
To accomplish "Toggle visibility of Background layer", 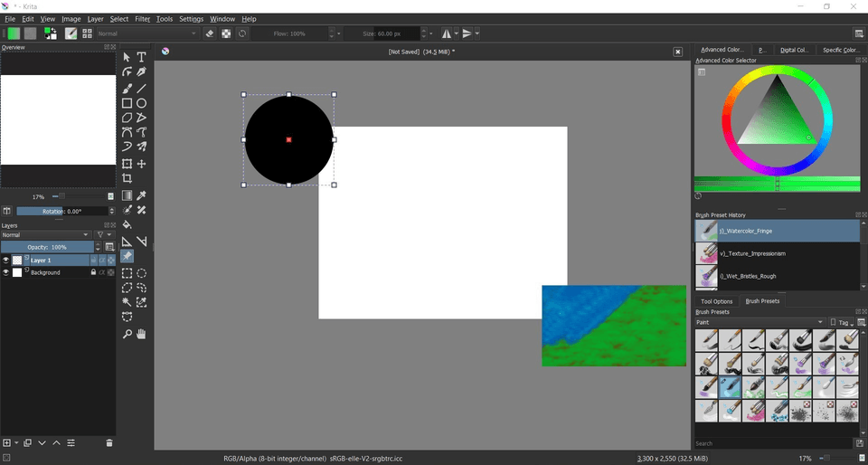I will (5, 272).
